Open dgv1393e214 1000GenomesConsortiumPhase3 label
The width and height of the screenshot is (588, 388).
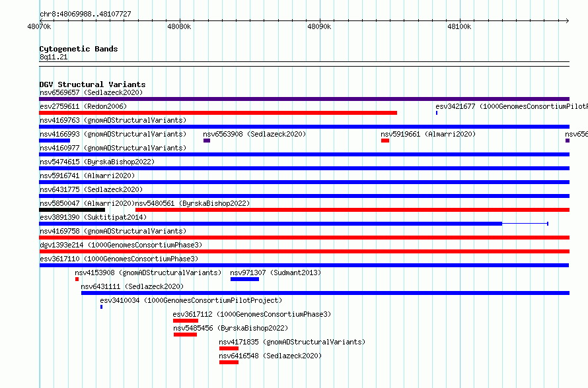point(121,245)
